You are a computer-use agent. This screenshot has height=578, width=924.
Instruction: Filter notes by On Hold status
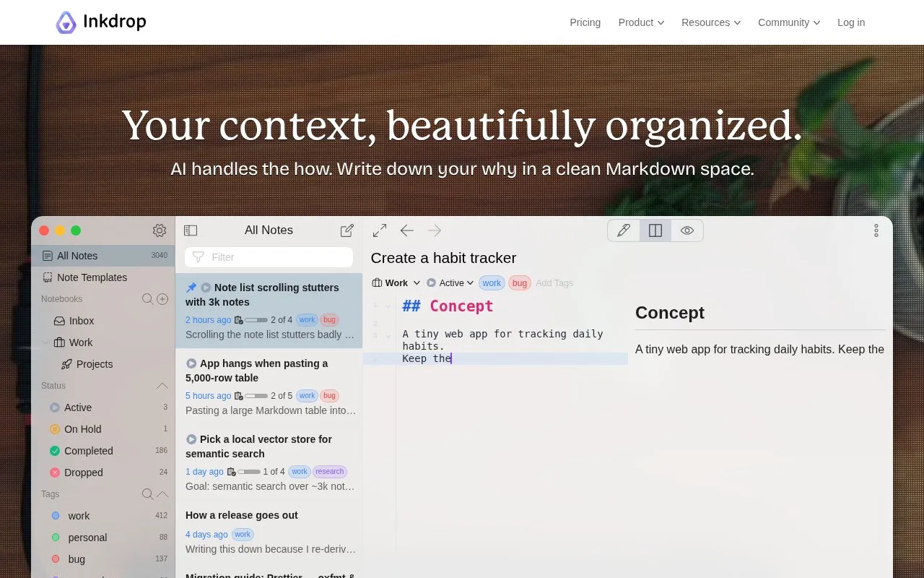pyautogui.click(x=103, y=429)
